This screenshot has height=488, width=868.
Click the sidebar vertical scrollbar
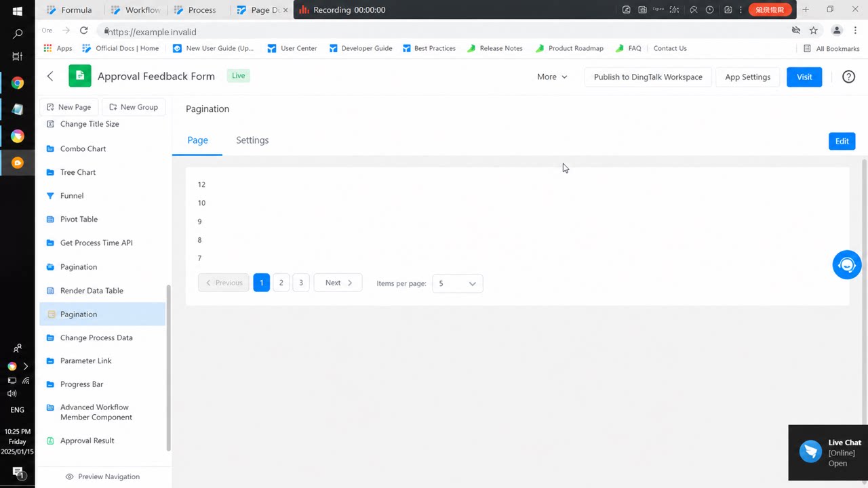point(169,367)
